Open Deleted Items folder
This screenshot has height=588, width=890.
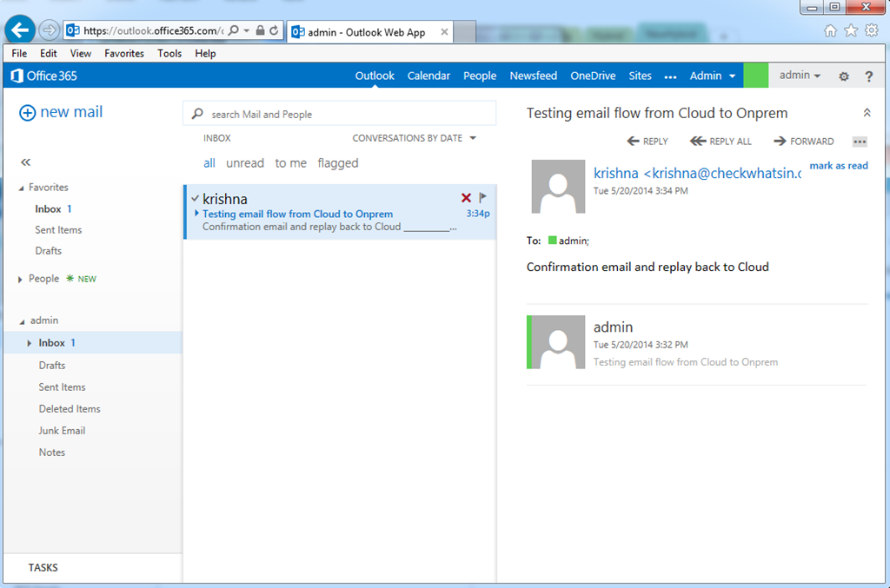[70, 409]
